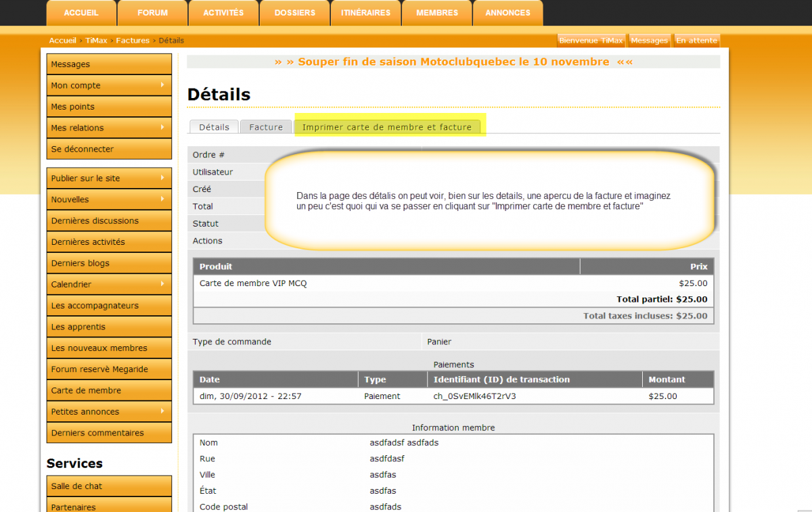Switch to the Détails tab

pos(214,126)
